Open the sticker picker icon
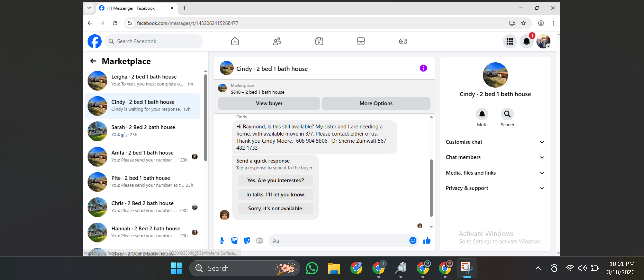This screenshot has width=644, height=280. click(x=247, y=240)
